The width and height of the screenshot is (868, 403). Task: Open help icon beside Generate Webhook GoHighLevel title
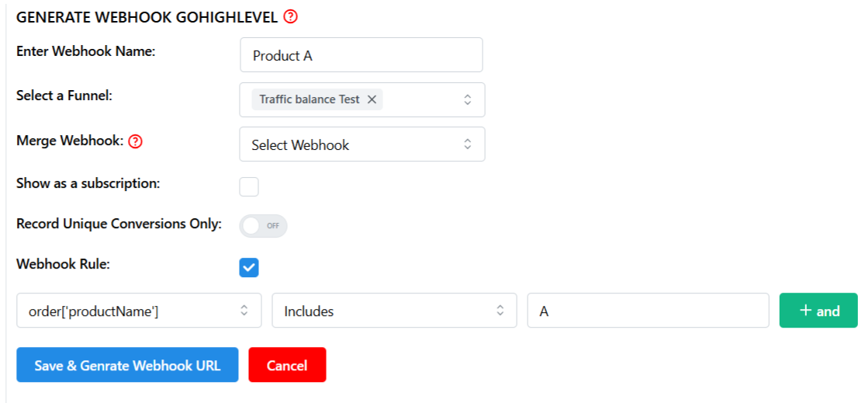(290, 17)
